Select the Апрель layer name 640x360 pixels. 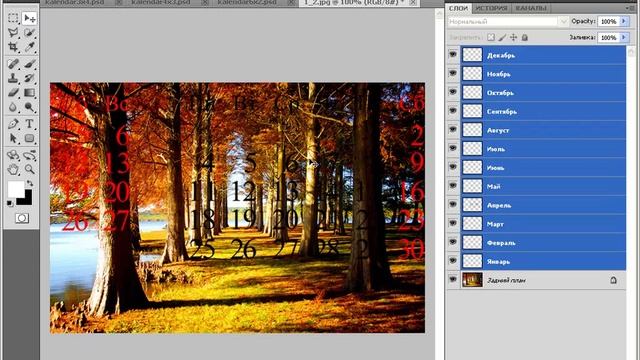pyautogui.click(x=499, y=205)
